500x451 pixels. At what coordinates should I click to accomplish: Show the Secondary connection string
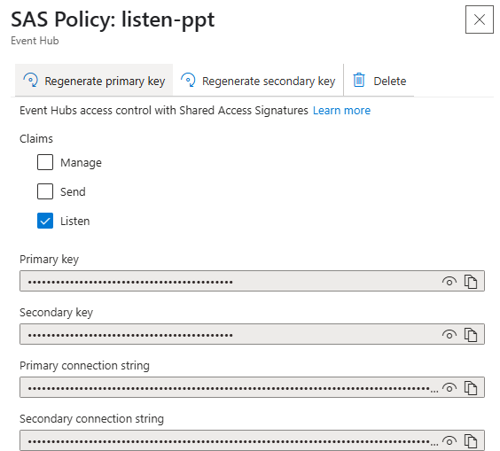(x=449, y=441)
